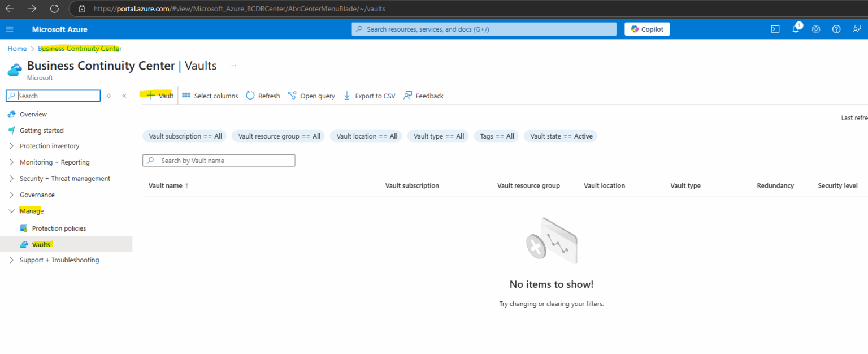This screenshot has height=354, width=868.
Task: Open the notifications bell
Action: click(x=795, y=29)
